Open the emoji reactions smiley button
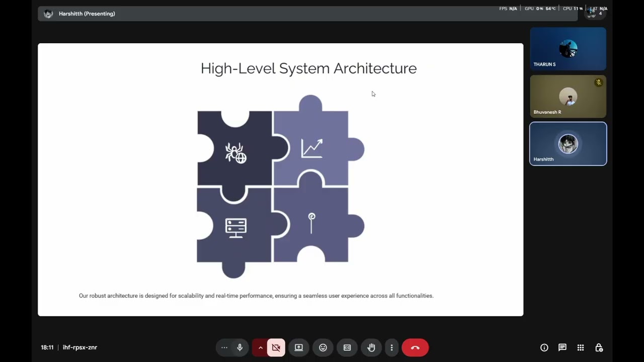This screenshot has width=644, height=362. [x=323, y=347]
